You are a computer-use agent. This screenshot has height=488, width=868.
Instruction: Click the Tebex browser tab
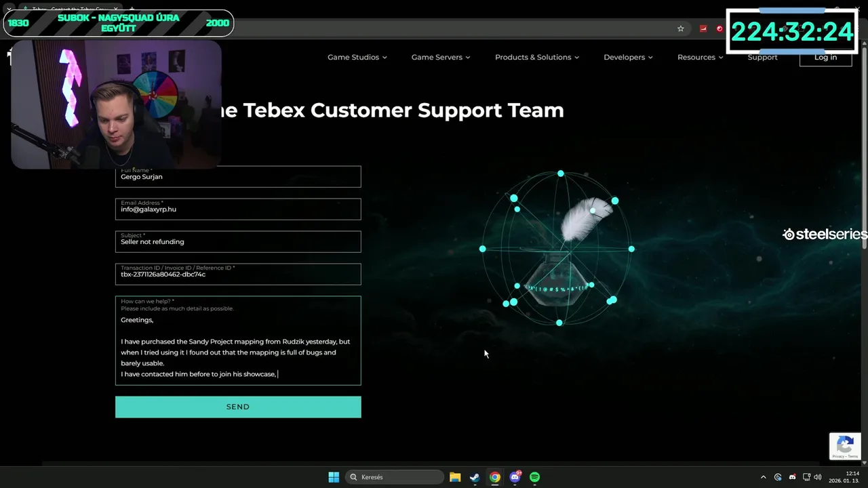pyautogui.click(x=71, y=9)
